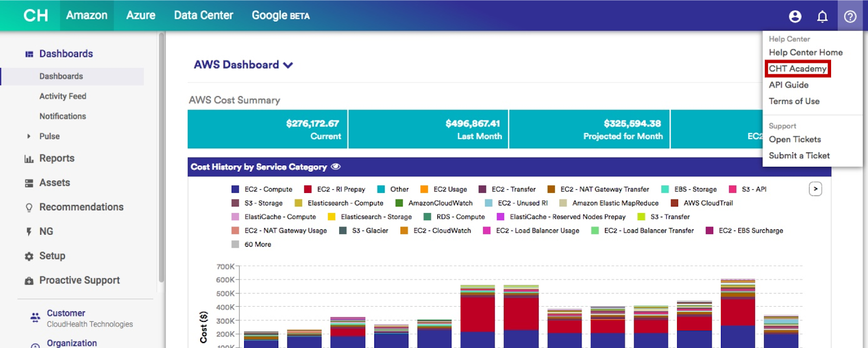Toggle AmazonCloudWatch legend swatch

[x=399, y=203]
